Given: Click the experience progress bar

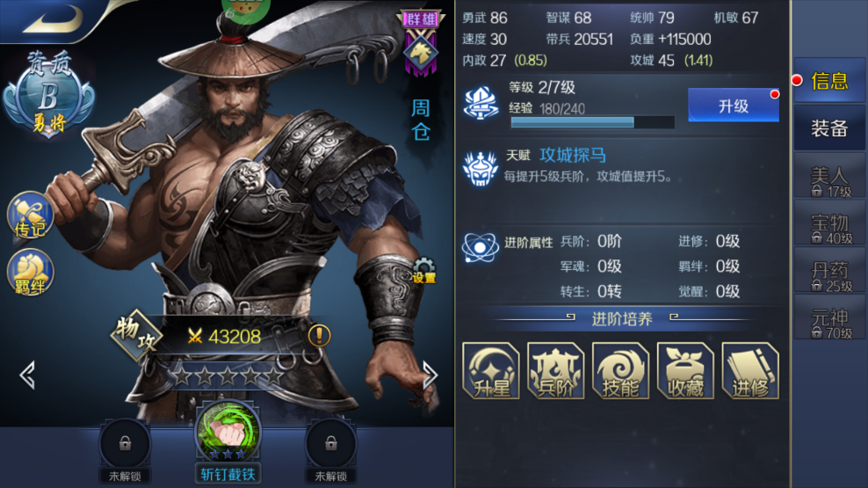Looking at the screenshot, I should pyautogui.click(x=592, y=122).
